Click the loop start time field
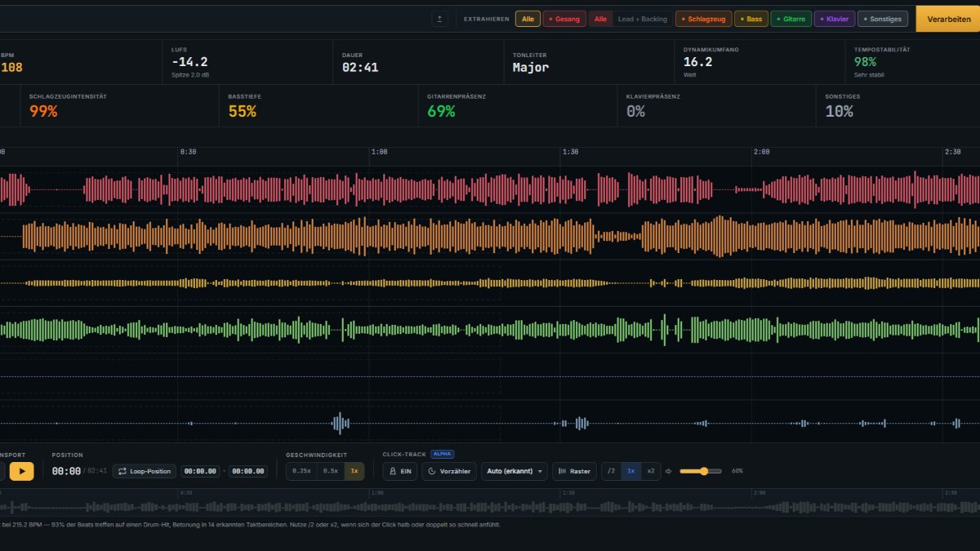 point(200,471)
